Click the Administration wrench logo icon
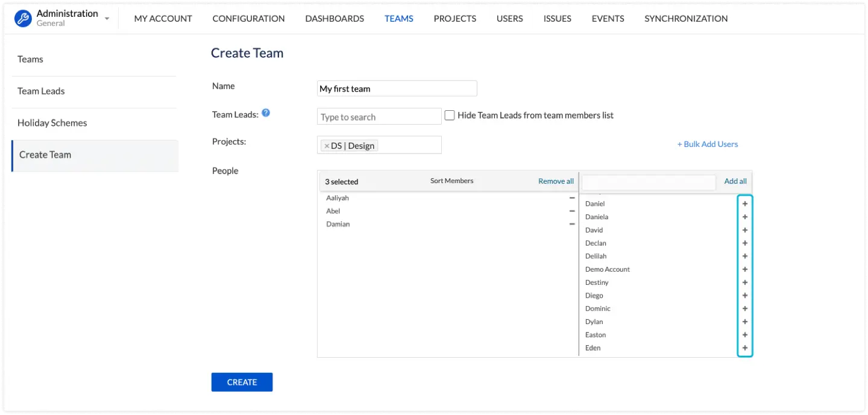Image resolution: width=868 pixels, height=415 pixels. point(23,18)
